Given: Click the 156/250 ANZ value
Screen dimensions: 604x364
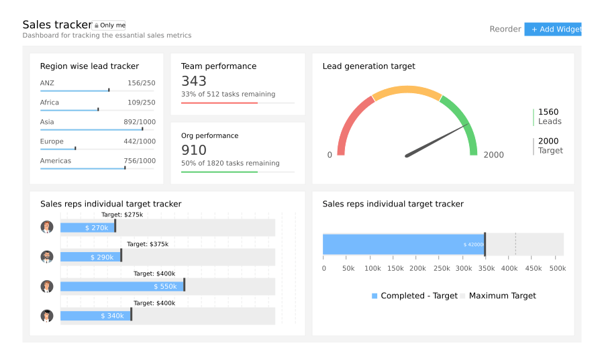Looking at the screenshot, I should (142, 83).
